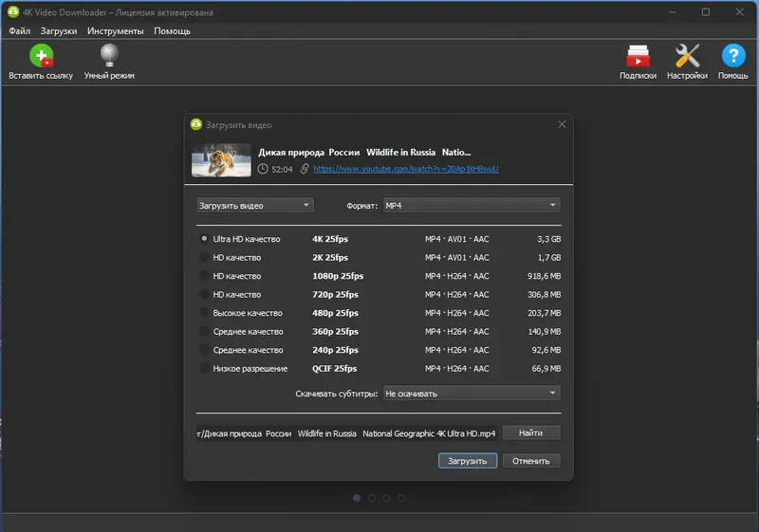Open the Подписки subscriptions icon
The image size is (759, 532).
click(638, 56)
